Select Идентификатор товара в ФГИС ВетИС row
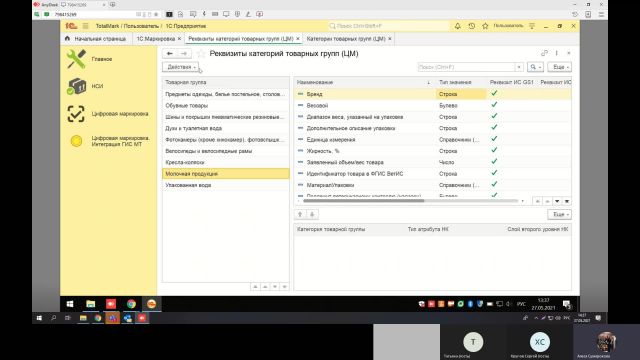This screenshot has width=640, height=360. click(x=433, y=174)
